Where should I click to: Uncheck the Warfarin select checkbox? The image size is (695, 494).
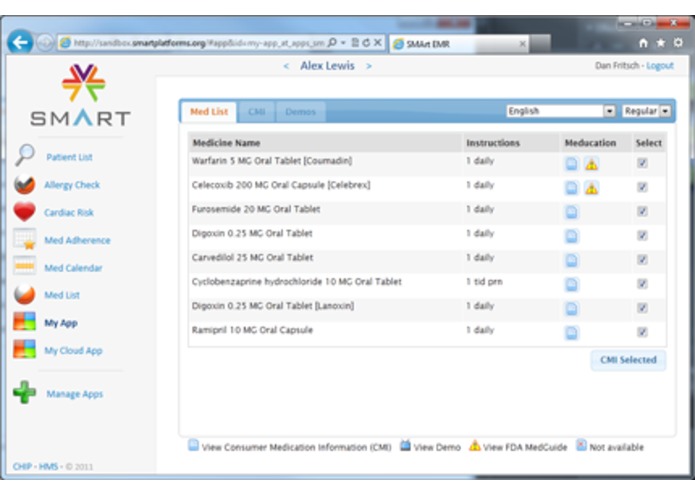[x=642, y=163]
